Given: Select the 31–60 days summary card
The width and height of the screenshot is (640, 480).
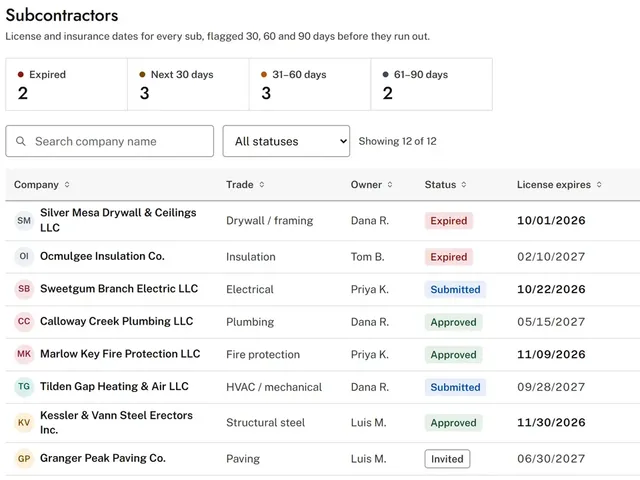Looking at the screenshot, I should coord(310,84).
